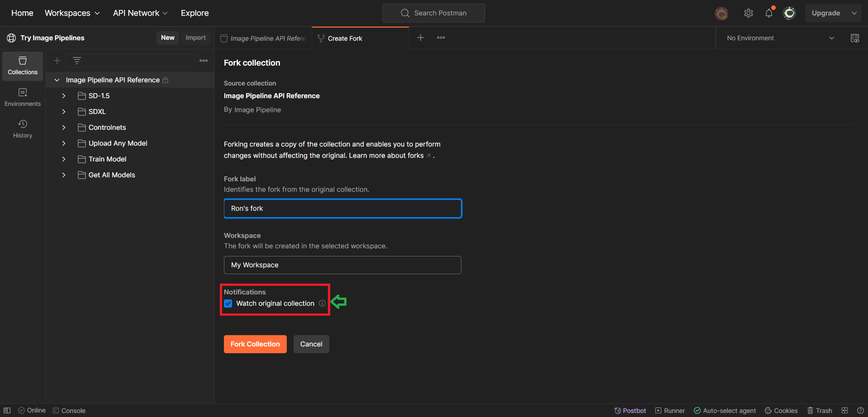Screen dimensions: 868x417
Task: Open the My Workspace selector field
Action: click(x=342, y=265)
